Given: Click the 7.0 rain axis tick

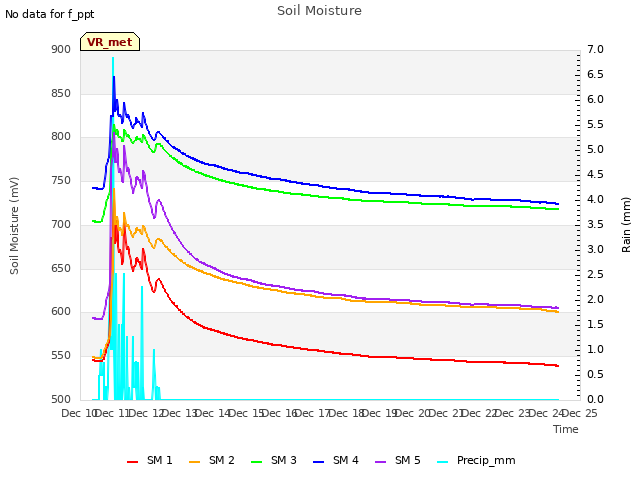Looking at the screenshot, I should coord(595,50).
